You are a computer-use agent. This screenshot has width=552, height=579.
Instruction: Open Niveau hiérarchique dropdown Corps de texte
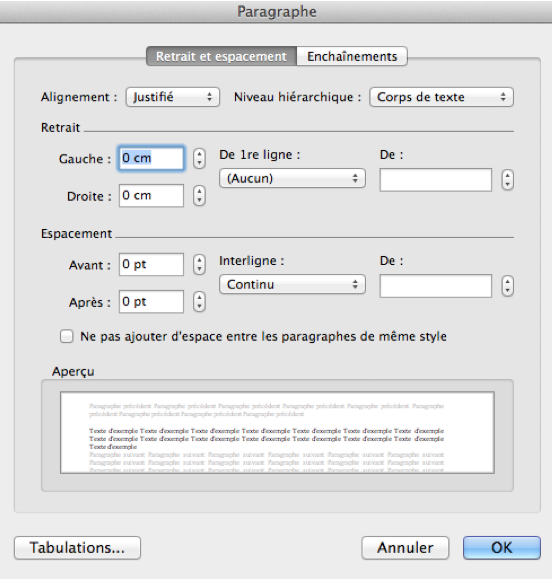tap(441, 97)
